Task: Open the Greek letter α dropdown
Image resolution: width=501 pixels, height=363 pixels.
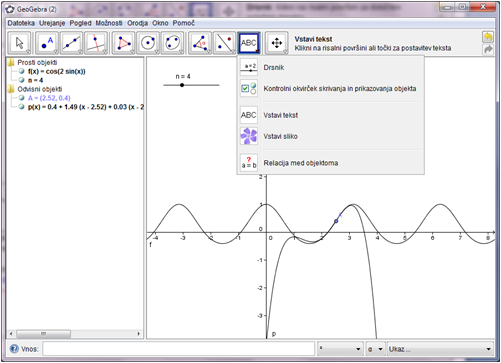Action: click(375, 349)
